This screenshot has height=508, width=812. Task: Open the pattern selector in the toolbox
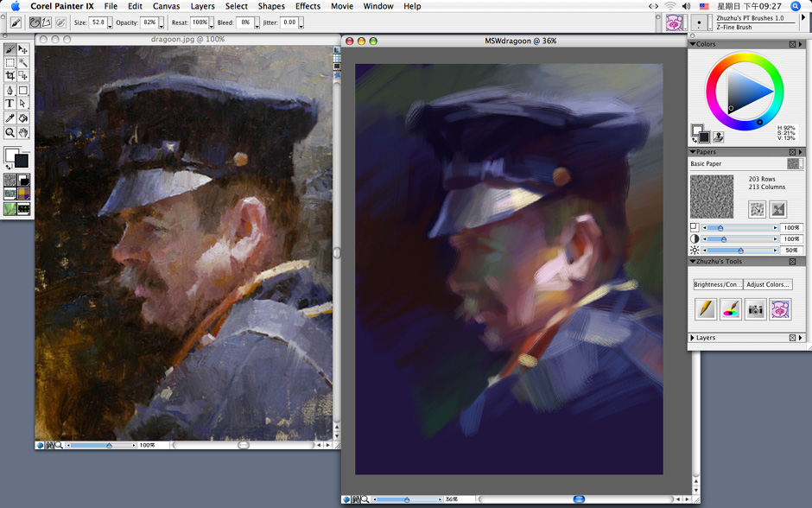10,194
